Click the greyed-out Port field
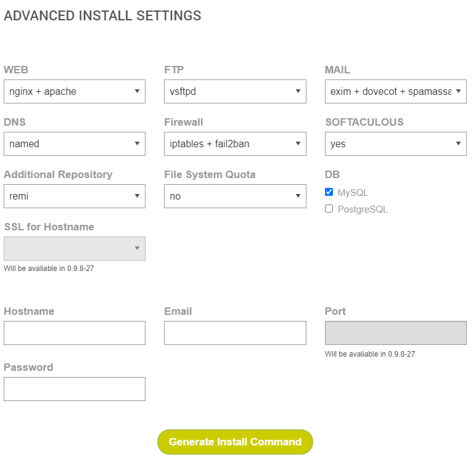 395,333
